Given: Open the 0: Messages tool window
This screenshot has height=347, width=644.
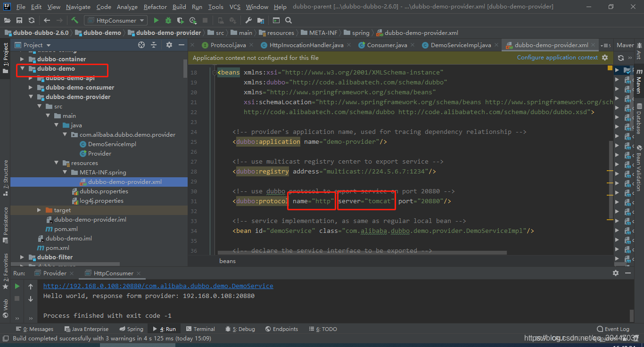Looking at the screenshot, I should (x=34, y=329).
